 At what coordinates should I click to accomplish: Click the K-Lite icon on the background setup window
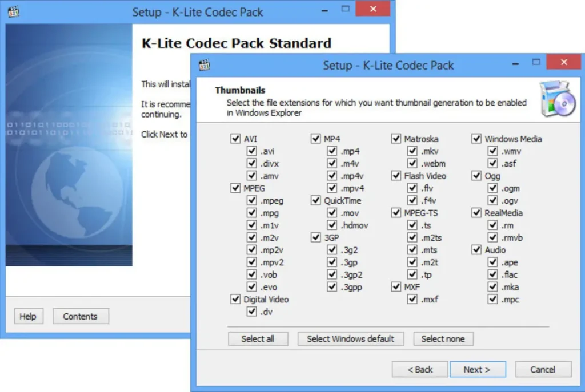[13, 10]
